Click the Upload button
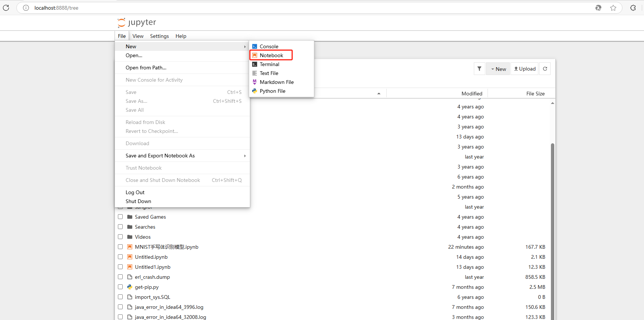This screenshot has width=644, height=320. click(525, 69)
